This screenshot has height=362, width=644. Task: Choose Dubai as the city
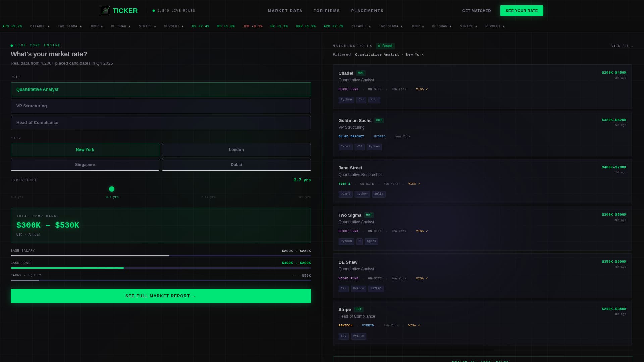[236, 165]
